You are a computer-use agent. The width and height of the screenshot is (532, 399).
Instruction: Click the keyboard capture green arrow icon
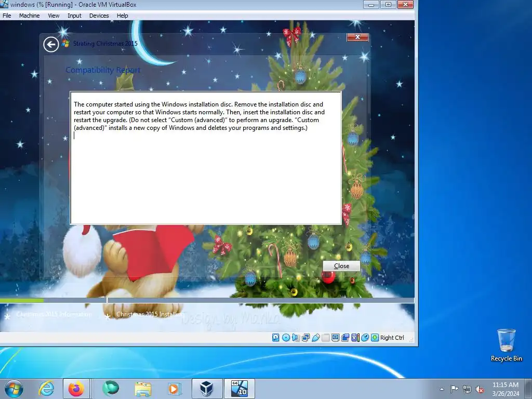pos(375,338)
